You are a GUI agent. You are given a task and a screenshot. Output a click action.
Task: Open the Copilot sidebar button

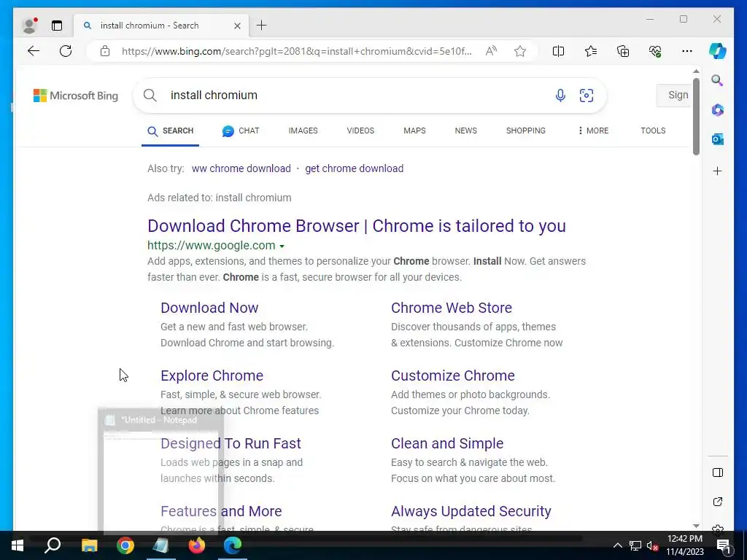tap(718, 51)
